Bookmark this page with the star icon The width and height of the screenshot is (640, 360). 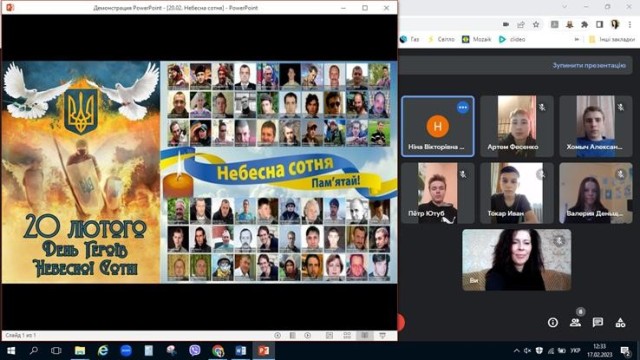point(536,24)
